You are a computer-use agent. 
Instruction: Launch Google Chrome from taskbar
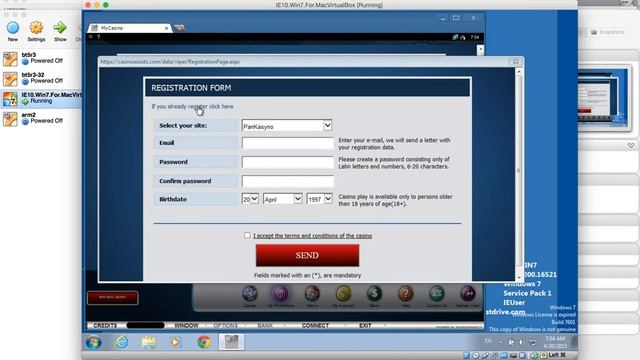pos(204,342)
